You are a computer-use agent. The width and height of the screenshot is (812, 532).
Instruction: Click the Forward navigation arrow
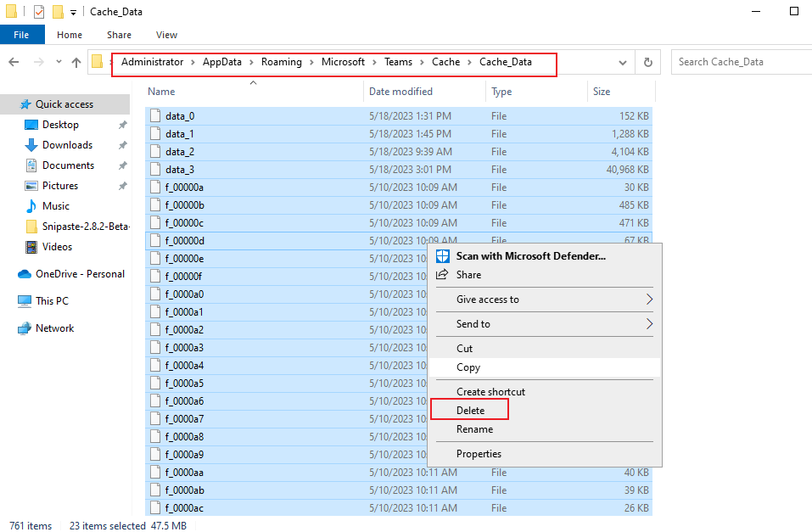[x=39, y=62]
